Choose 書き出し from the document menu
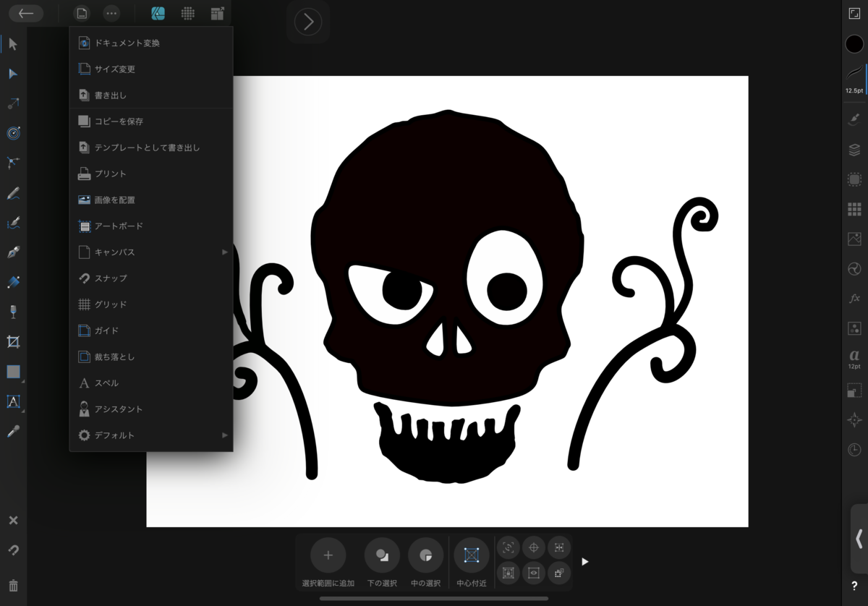868x606 pixels. point(111,95)
